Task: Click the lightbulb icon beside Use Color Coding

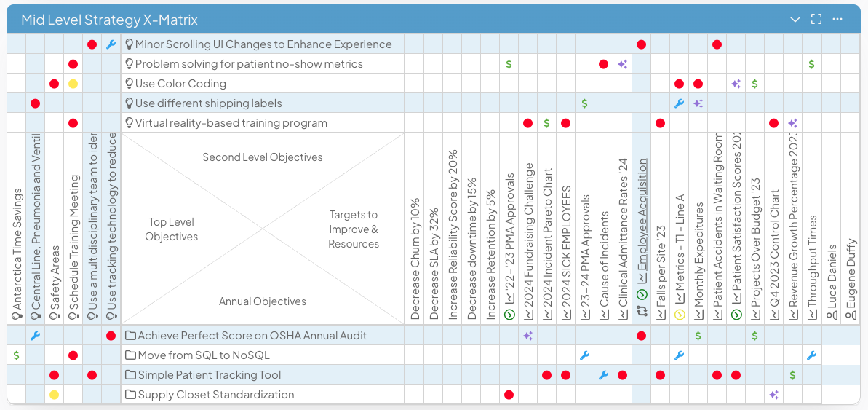Action: coord(130,84)
